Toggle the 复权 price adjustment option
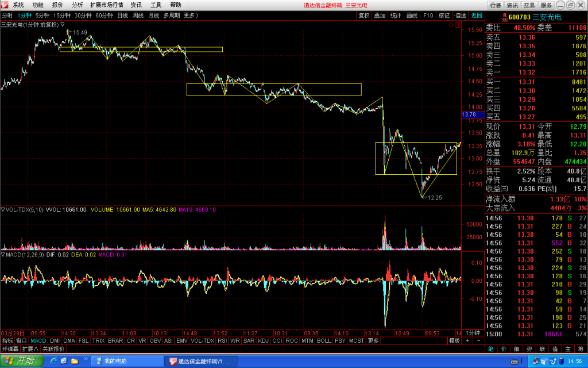 363,16
